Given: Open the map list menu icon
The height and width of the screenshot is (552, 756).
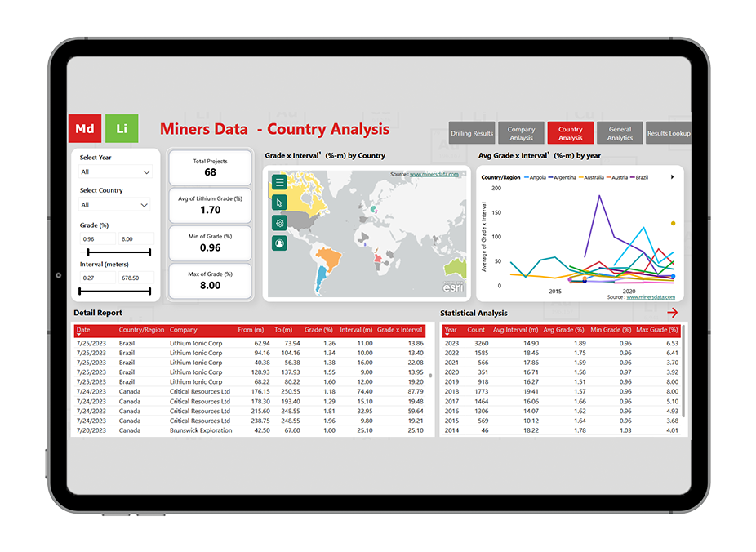Looking at the screenshot, I should tap(280, 182).
